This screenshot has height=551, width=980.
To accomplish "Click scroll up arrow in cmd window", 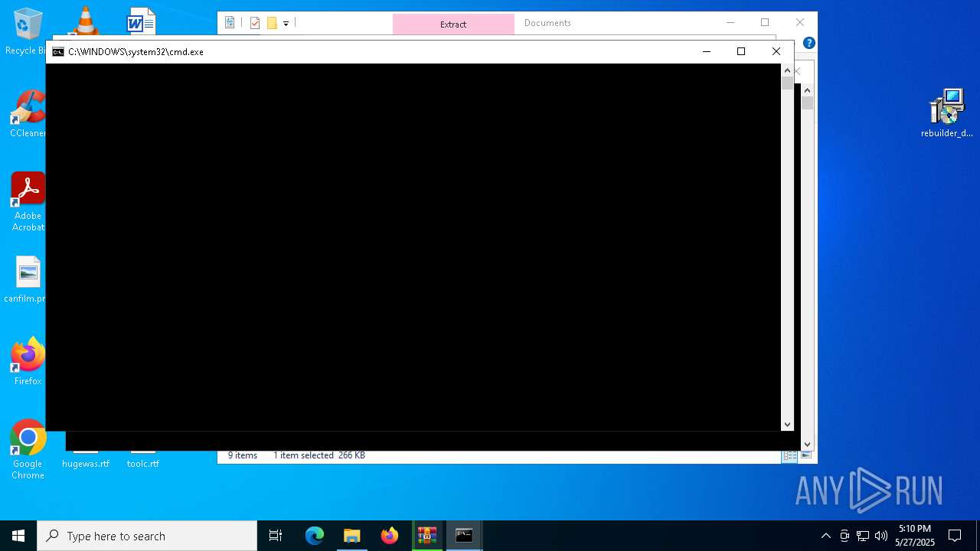I will click(787, 70).
